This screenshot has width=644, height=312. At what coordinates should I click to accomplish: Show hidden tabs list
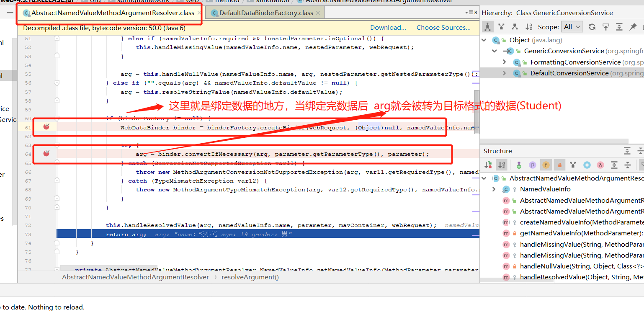pyautogui.click(x=471, y=13)
